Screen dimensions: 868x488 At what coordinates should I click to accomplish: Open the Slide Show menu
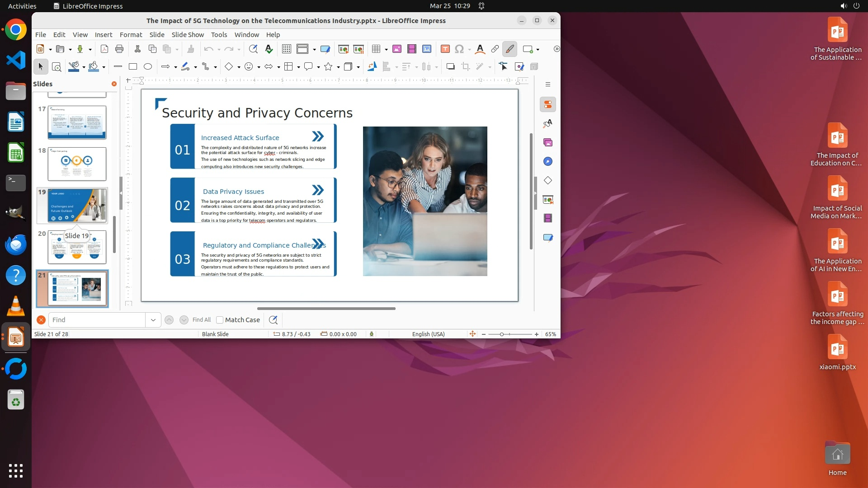pos(188,34)
